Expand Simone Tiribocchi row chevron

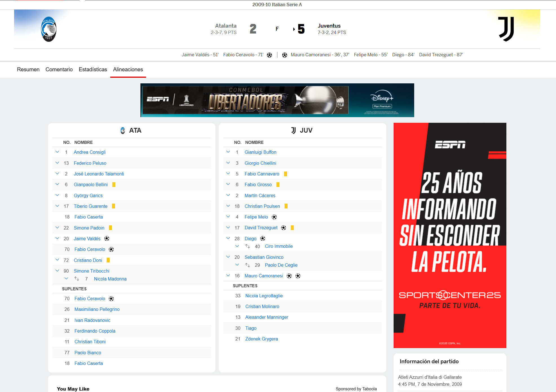tap(57, 271)
